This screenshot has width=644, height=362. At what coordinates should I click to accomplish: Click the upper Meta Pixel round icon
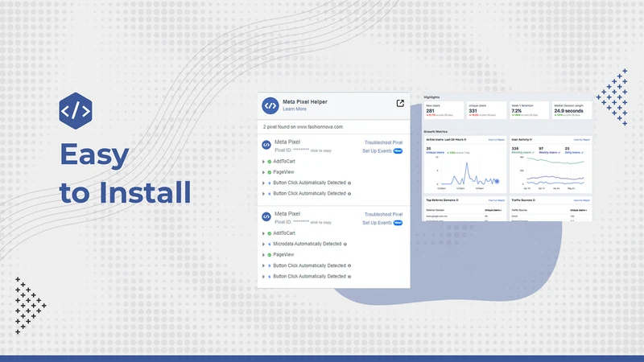[266, 145]
